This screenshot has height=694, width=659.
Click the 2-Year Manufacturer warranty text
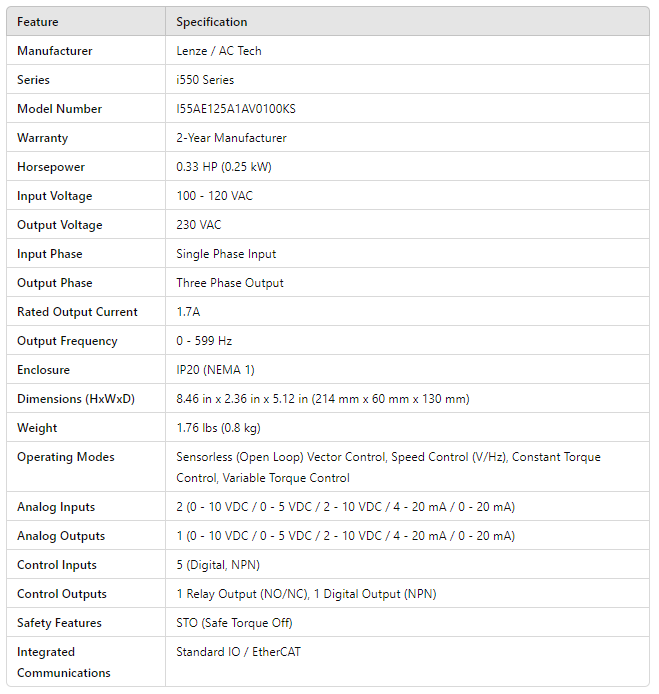[231, 138]
